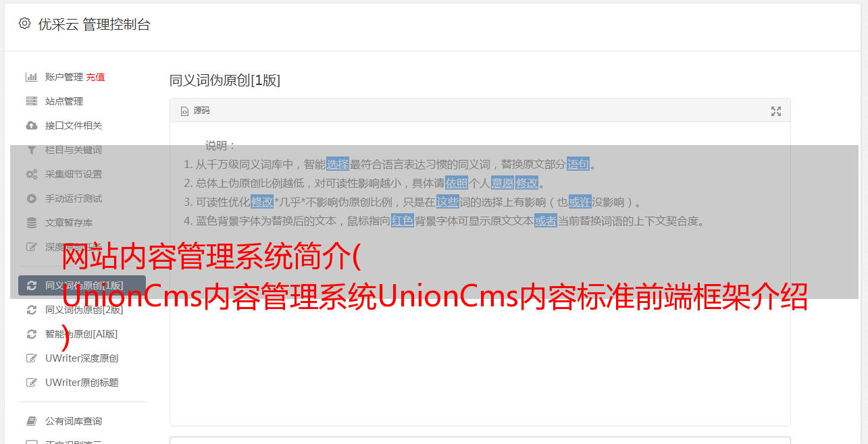Open the 站点管理 menu item
The width and height of the screenshot is (868, 444).
(x=64, y=101)
